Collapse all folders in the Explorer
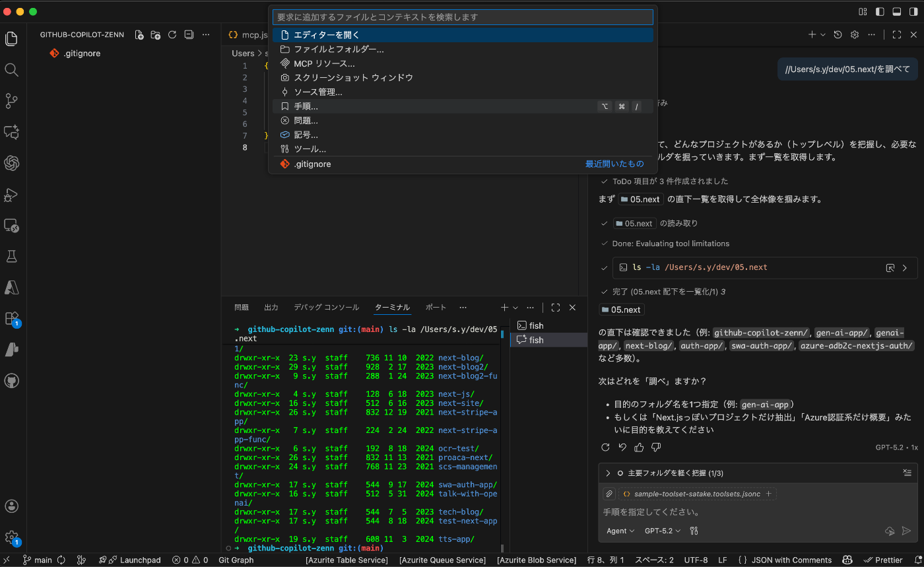This screenshot has width=924, height=567. click(x=189, y=35)
